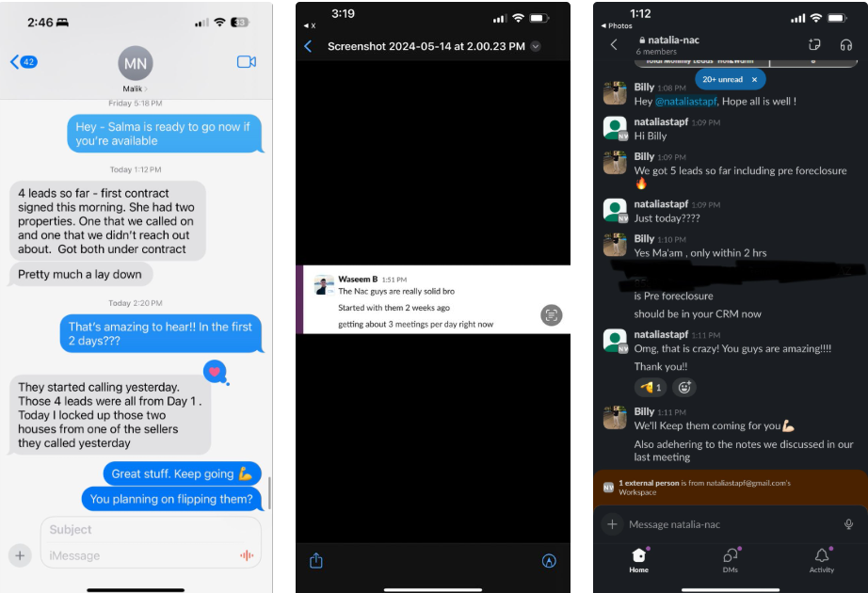Tap the live text scan icon
Viewport: 868px width, 593px height.
click(x=551, y=315)
